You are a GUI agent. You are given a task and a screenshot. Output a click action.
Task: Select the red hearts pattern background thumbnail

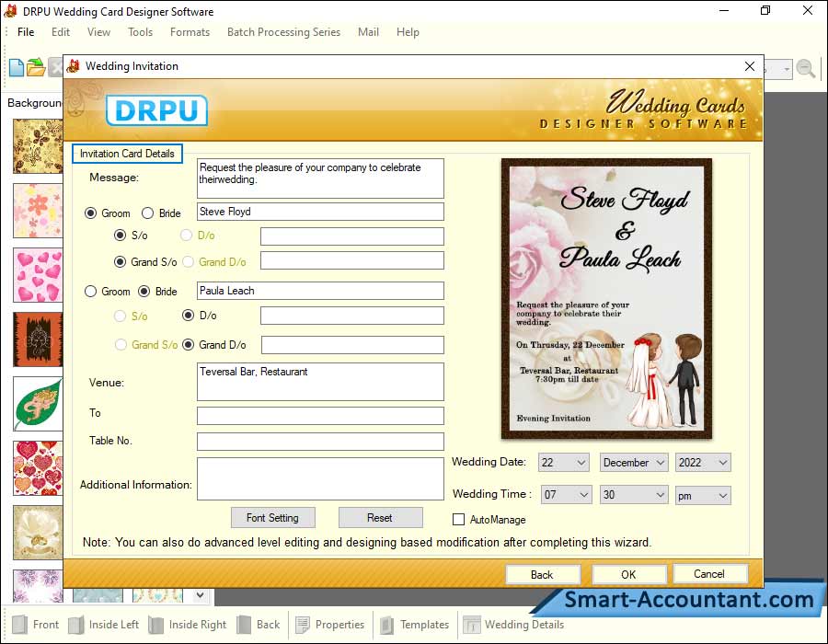(x=38, y=468)
